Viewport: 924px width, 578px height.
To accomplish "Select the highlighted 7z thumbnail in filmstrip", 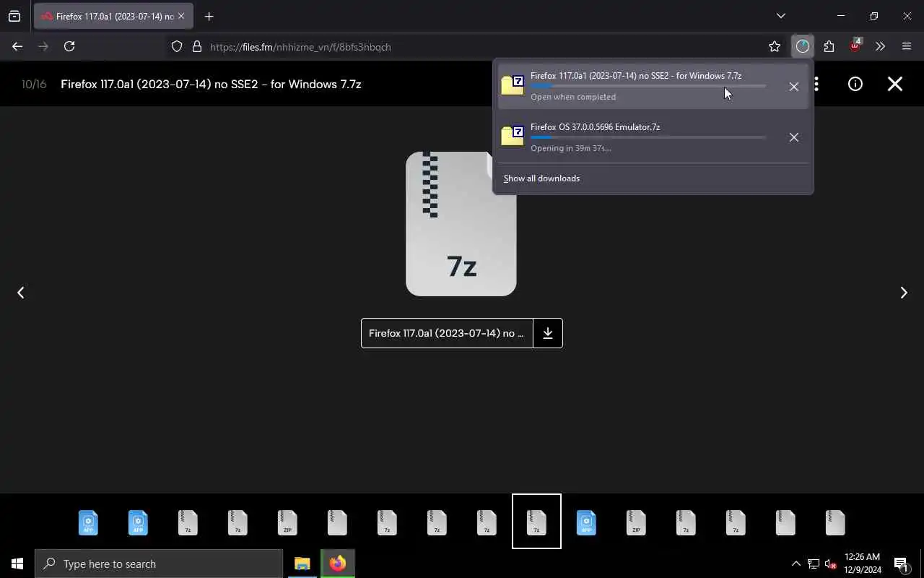I will coord(536,522).
